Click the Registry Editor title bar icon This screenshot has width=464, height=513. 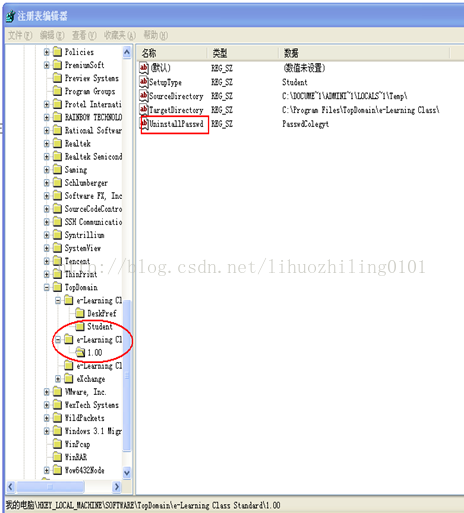click(x=11, y=16)
